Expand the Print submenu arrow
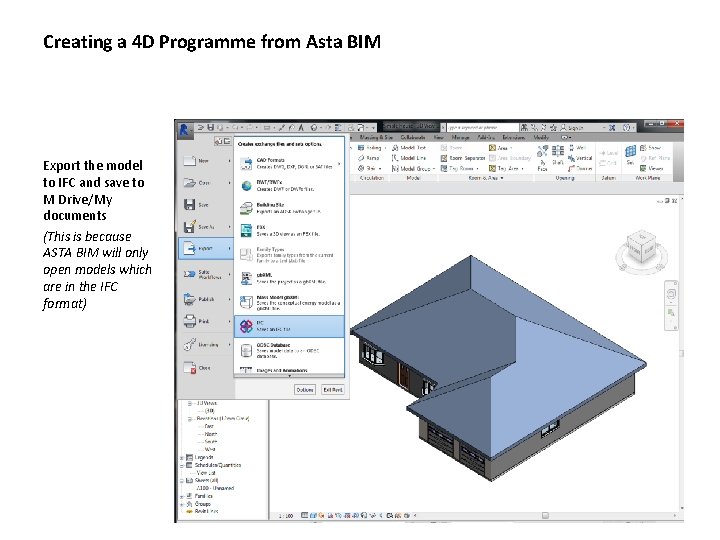720x540 pixels. coord(230,321)
